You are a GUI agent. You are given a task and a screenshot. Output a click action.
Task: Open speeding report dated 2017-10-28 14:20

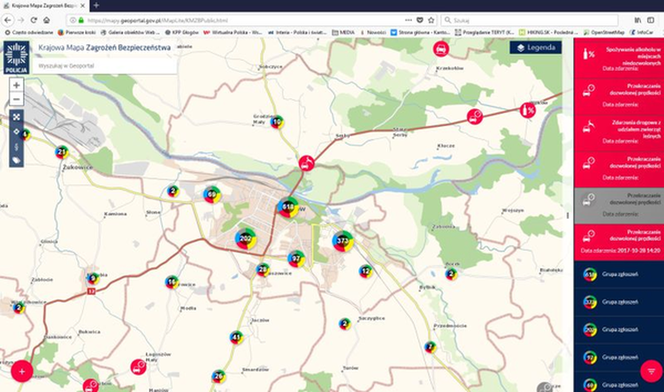point(619,242)
